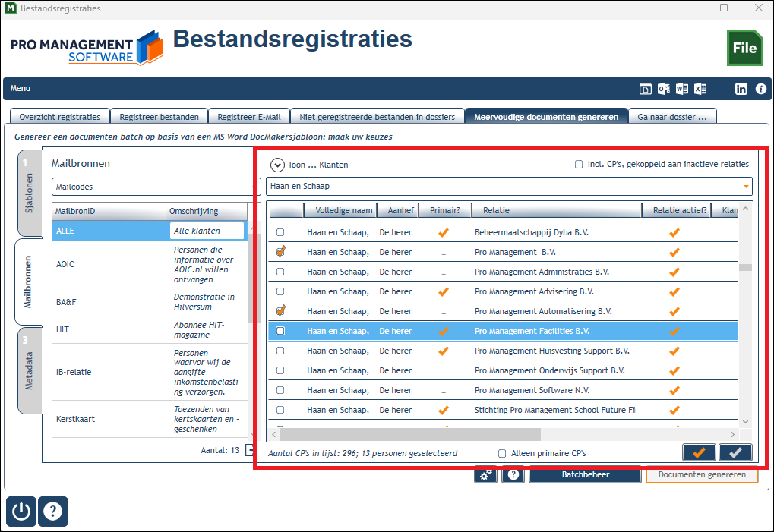774x532 pixels.
Task: Click the Word icon in menu bar
Action: pyautogui.click(x=682, y=89)
